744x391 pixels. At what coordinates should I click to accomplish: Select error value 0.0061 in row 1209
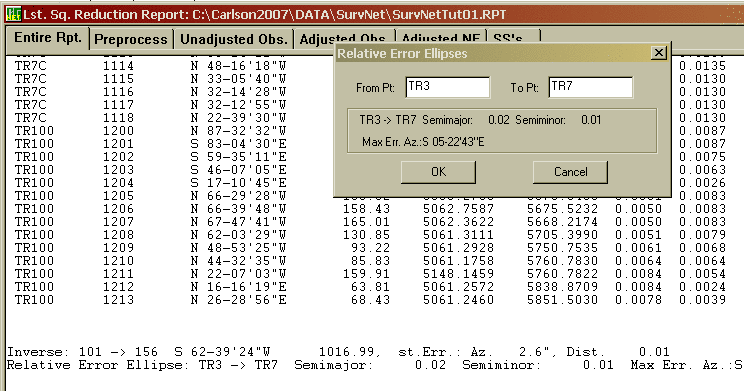click(638, 248)
